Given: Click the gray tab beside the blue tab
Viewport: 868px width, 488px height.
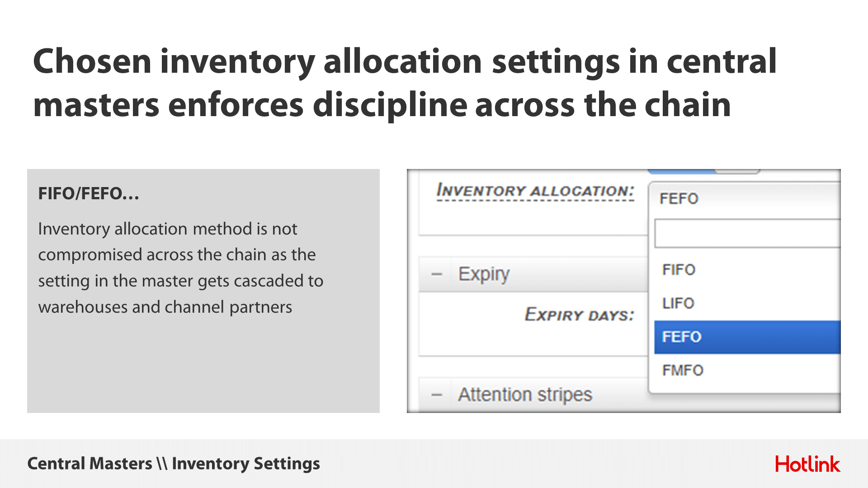Looking at the screenshot, I should 737,171.
